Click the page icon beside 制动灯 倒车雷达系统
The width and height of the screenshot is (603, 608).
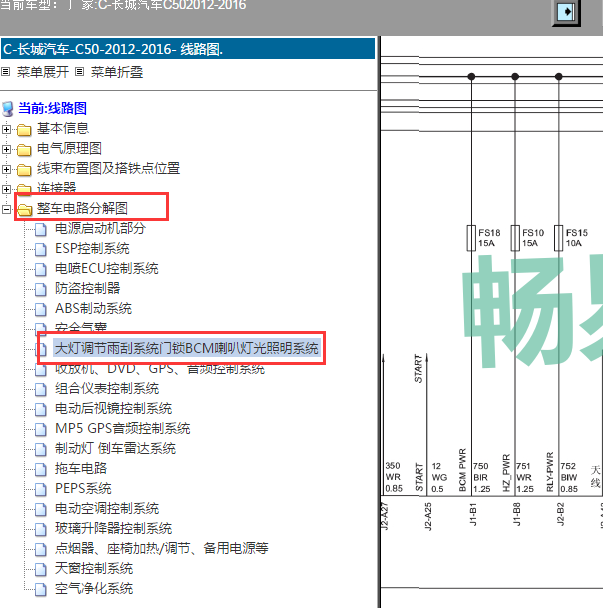click(x=41, y=449)
